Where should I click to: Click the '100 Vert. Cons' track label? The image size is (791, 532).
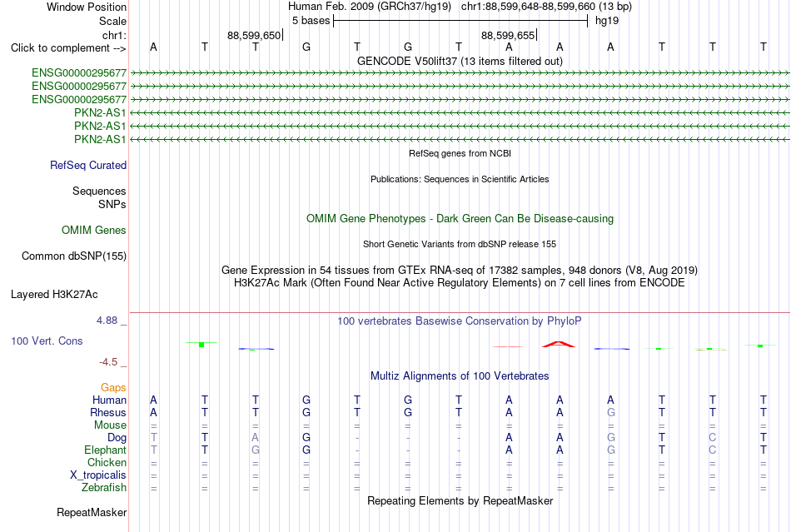[47, 341]
